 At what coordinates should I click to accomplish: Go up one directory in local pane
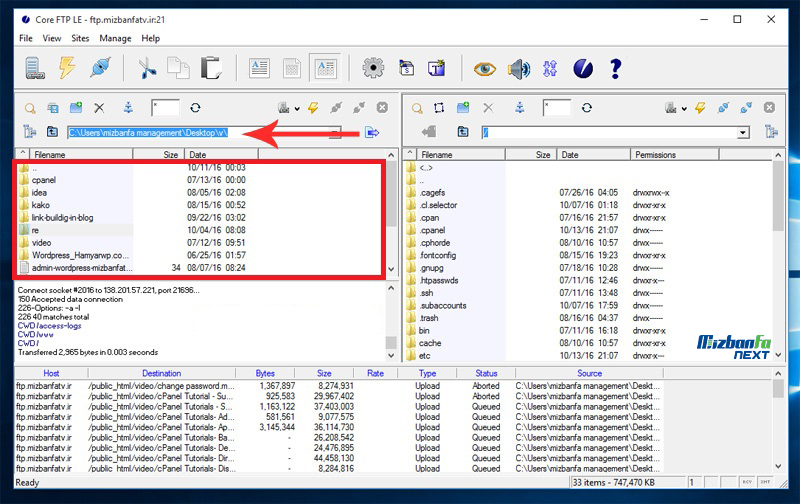point(52,132)
